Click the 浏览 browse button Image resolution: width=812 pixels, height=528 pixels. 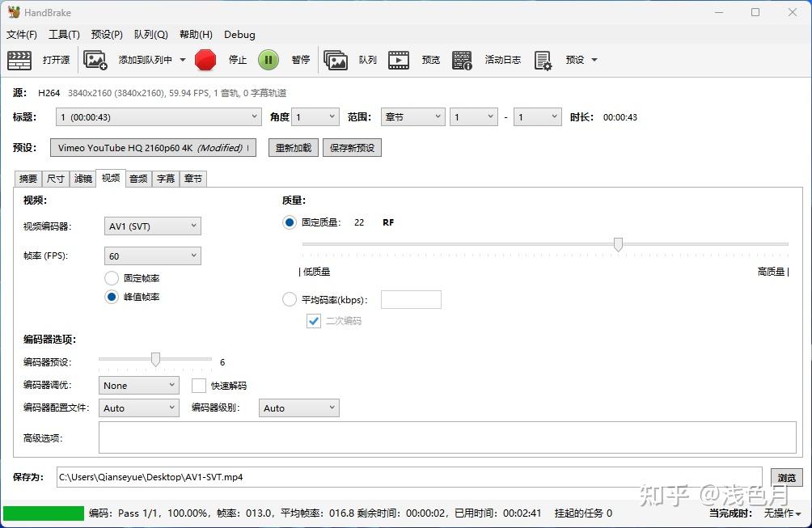(x=786, y=477)
